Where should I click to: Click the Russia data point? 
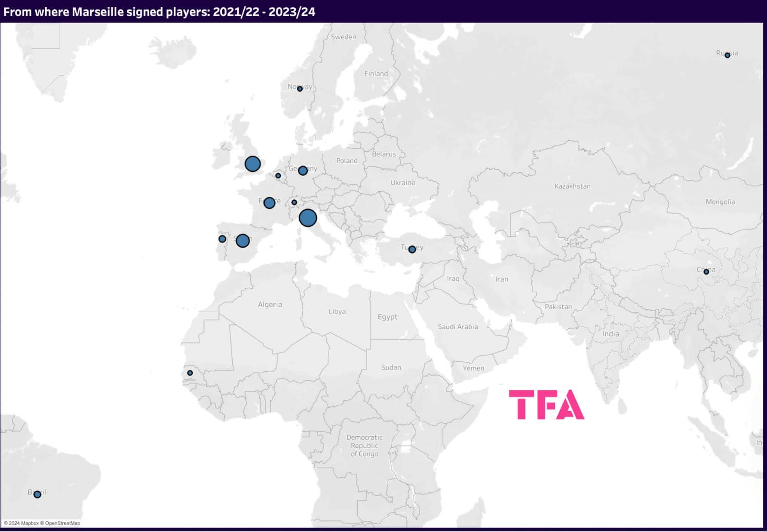tap(727, 55)
